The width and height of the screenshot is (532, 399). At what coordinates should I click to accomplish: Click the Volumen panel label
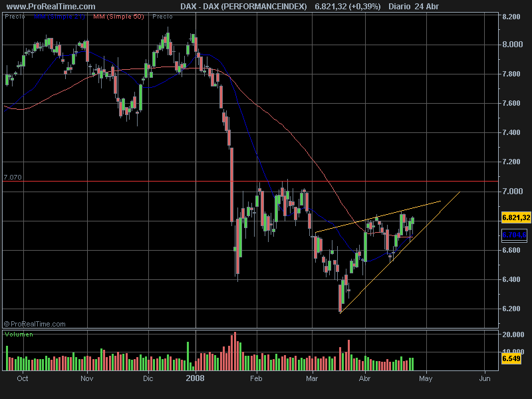[19, 334]
